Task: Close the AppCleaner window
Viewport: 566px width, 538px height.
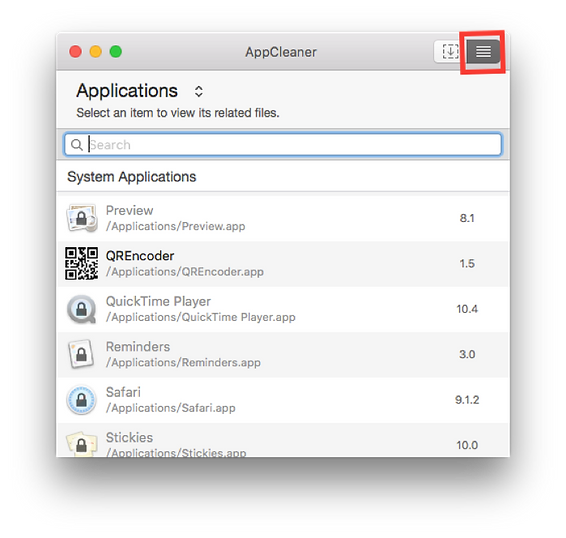Action: click(75, 52)
